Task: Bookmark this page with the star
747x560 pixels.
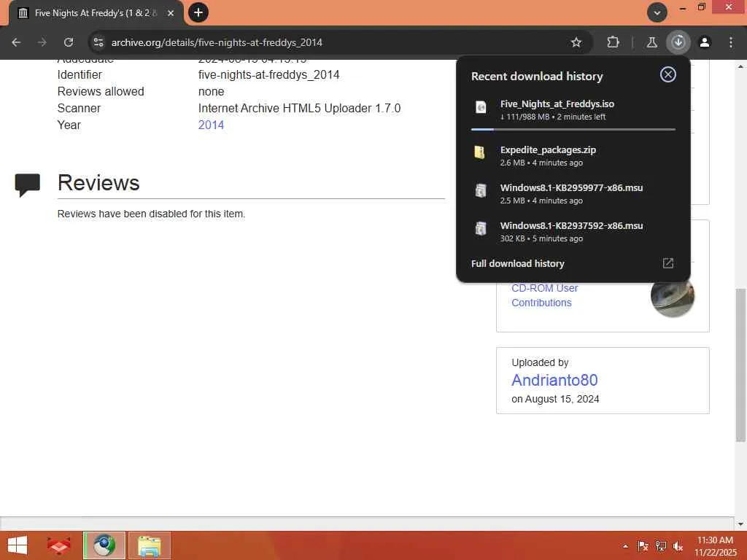Action: pyautogui.click(x=576, y=42)
